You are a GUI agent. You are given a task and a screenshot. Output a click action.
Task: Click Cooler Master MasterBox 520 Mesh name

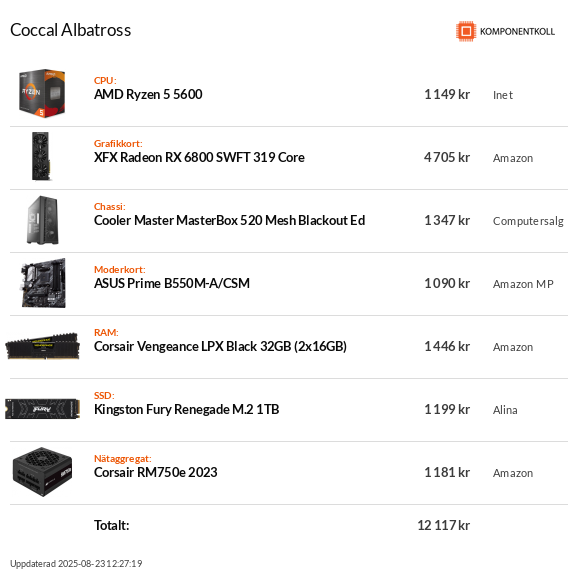pos(229,220)
